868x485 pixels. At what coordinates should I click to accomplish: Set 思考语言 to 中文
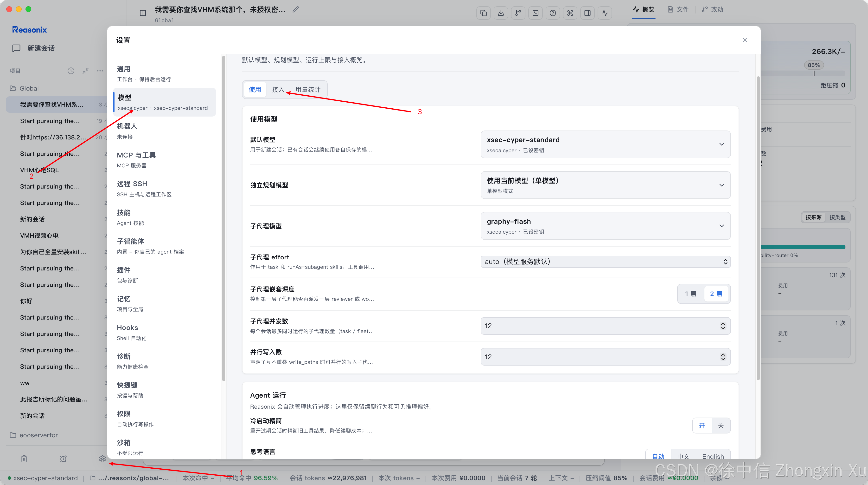point(683,455)
